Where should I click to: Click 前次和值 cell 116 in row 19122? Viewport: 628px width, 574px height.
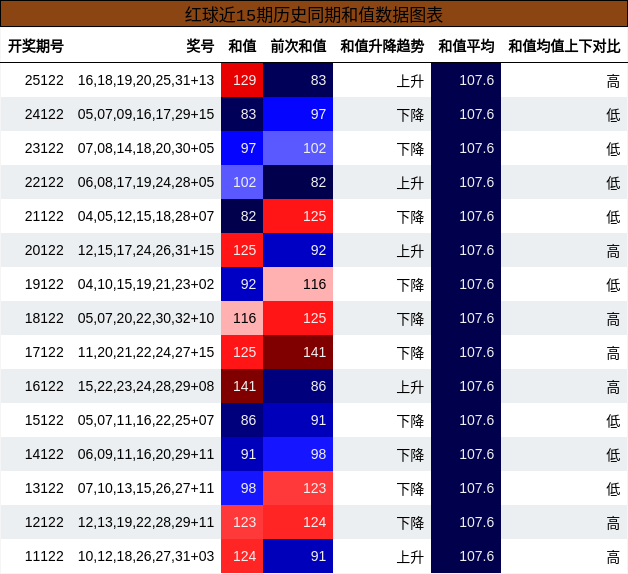tap(298, 284)
